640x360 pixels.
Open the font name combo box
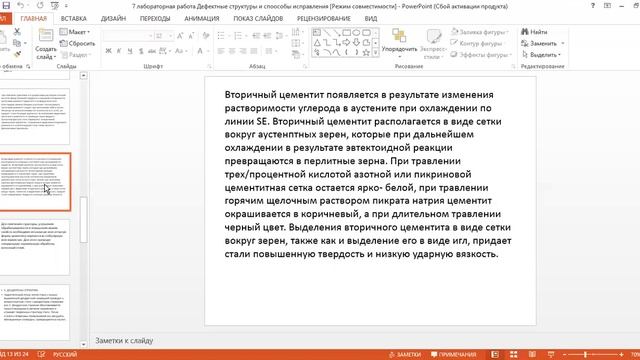pyautogui.click(x=128, y=36)
